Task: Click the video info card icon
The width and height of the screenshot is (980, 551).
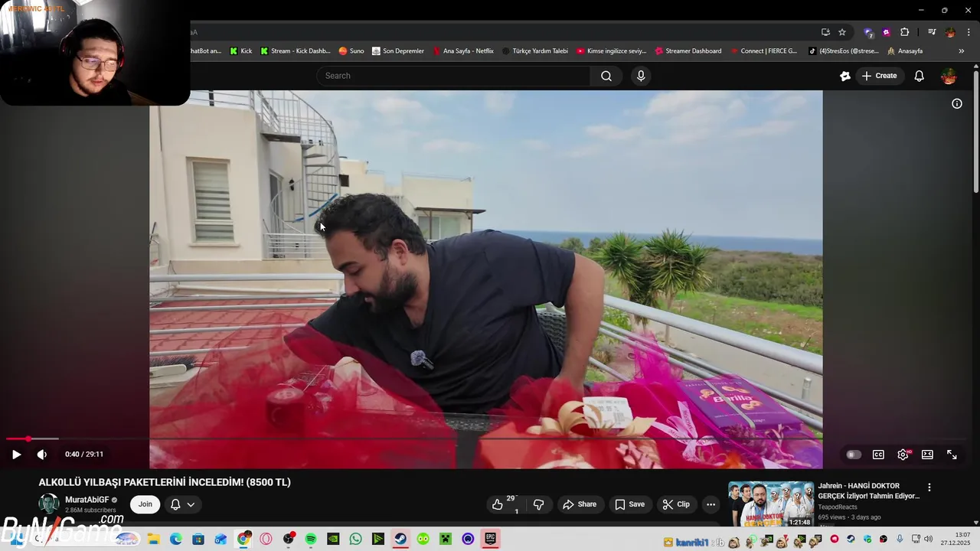Action: [957, 103]
